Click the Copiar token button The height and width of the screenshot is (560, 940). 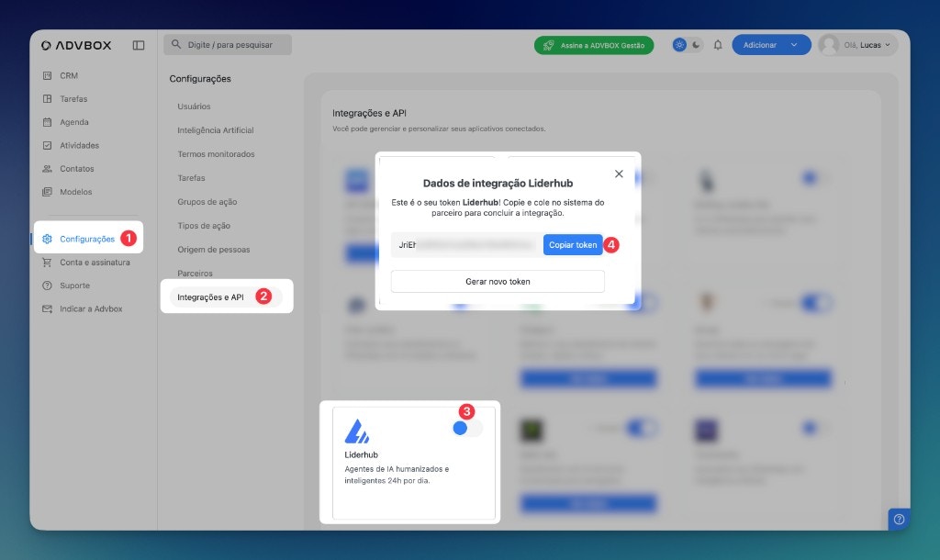(573, 245)
